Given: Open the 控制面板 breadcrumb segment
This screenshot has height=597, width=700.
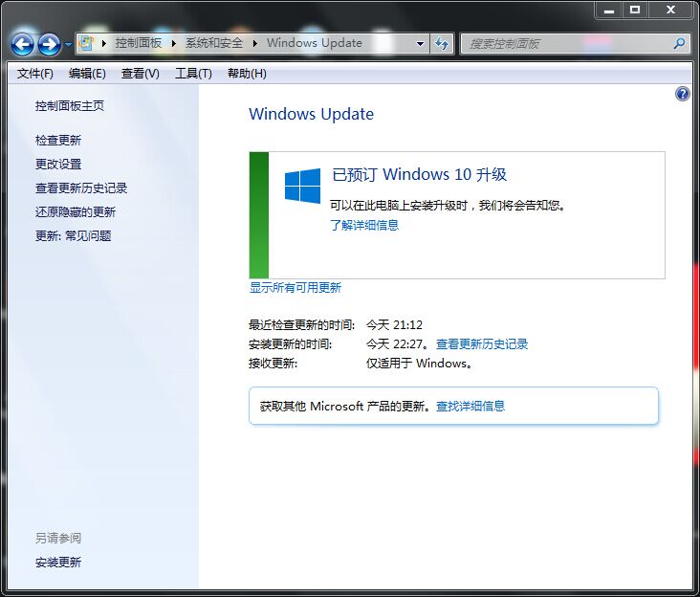Looking at the screenshot, I should click(139, 43).
